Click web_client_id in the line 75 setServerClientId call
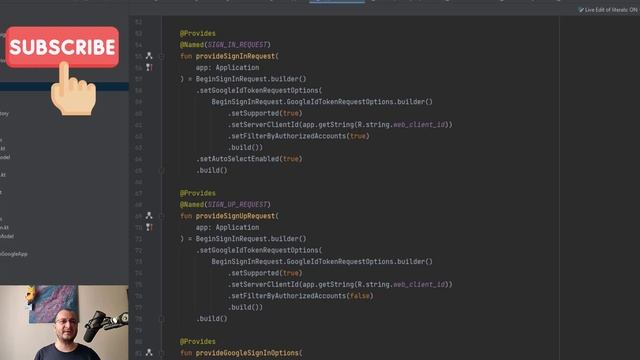This screenshot has width=640, height=360. coord(419,284)
